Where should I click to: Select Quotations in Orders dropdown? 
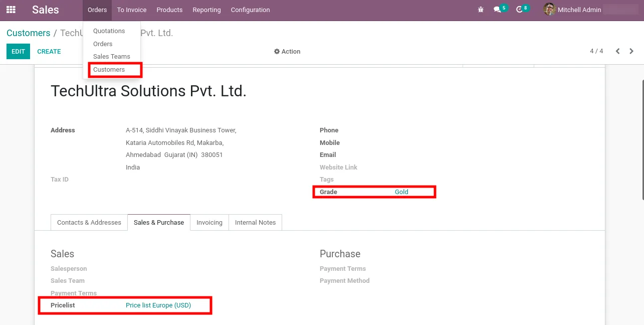(x=109, y=31)
